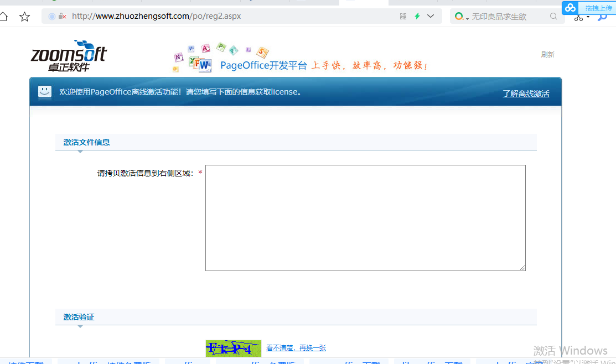Click the PageOffice开发平台 banner image
The width and height of the screenshot is (616, 364).
pos(301,58)
